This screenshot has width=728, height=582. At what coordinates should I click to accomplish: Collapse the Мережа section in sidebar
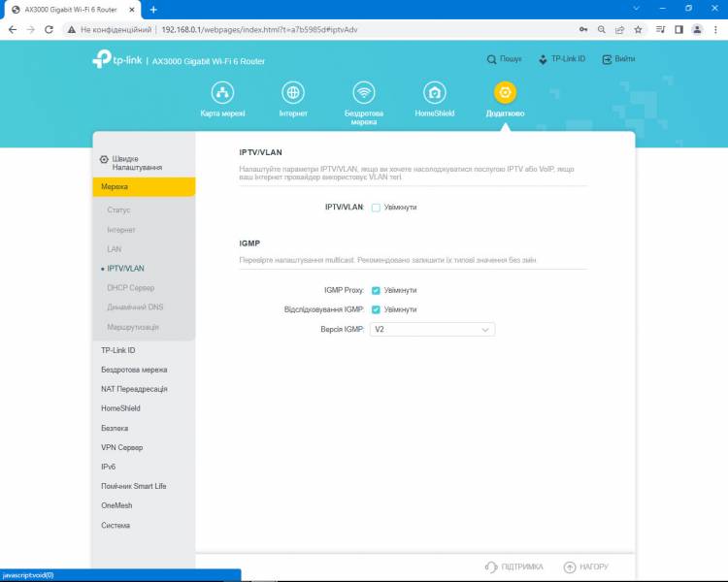pos(144,186)
